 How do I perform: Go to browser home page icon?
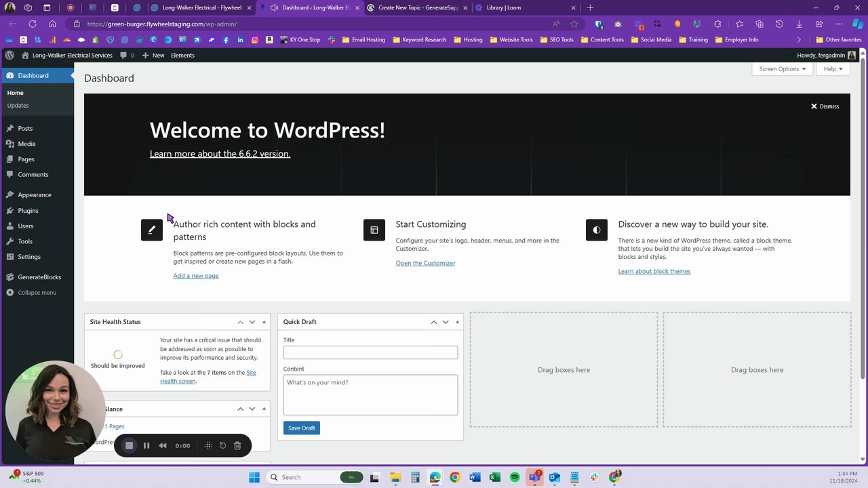(x=52, y=24)
